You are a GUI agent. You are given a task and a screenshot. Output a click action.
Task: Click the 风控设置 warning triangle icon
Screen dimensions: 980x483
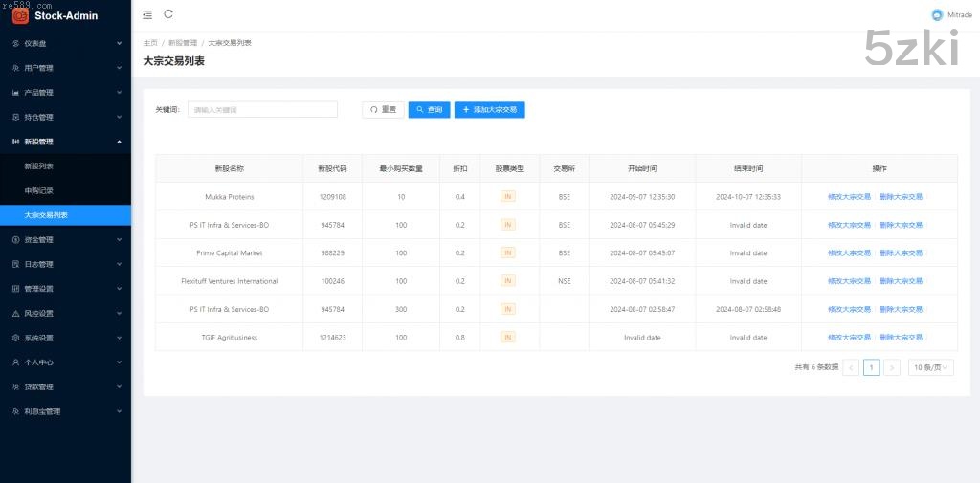coord(15,313)
